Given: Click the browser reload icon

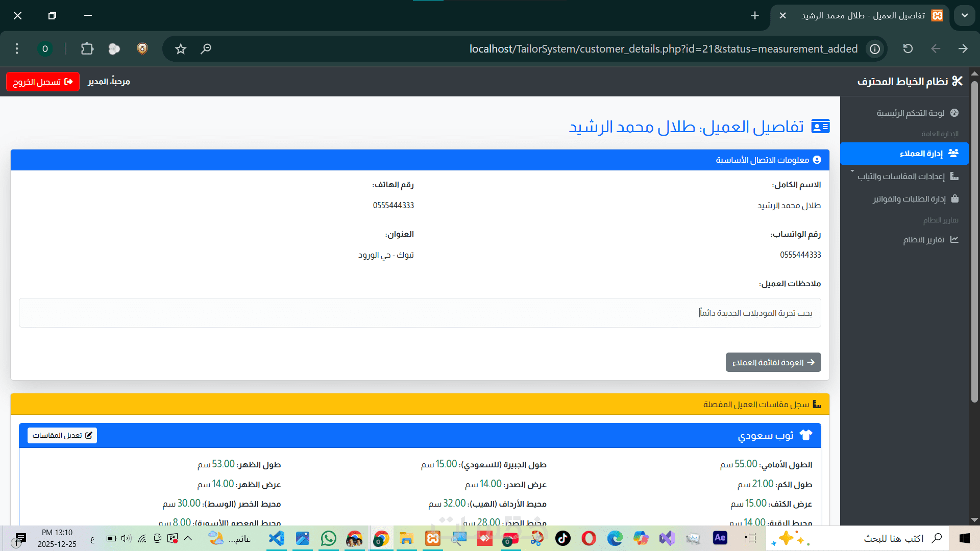Looking at the screenshot, I should point(908,49).
